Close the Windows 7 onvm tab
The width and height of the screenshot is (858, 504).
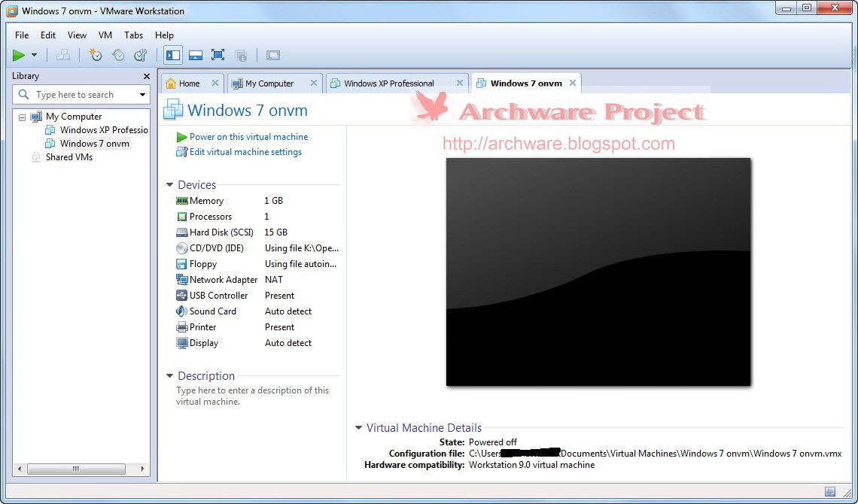tap(572, 83)
